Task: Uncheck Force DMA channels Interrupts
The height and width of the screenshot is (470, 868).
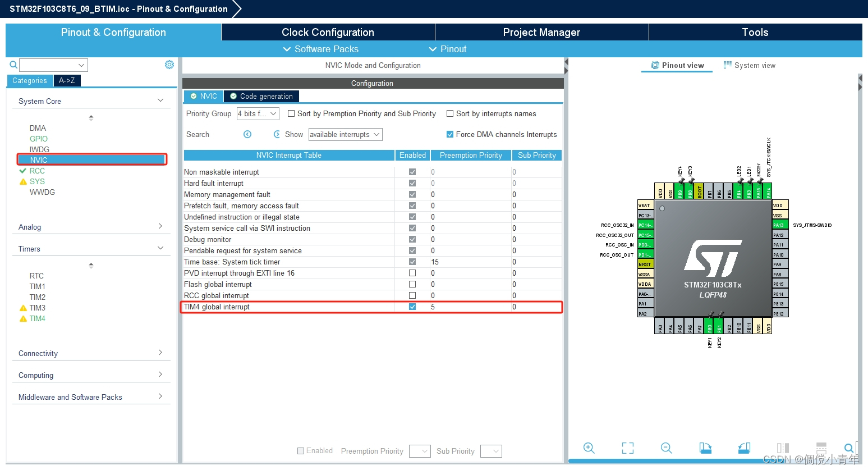Action: click(450, 134)
